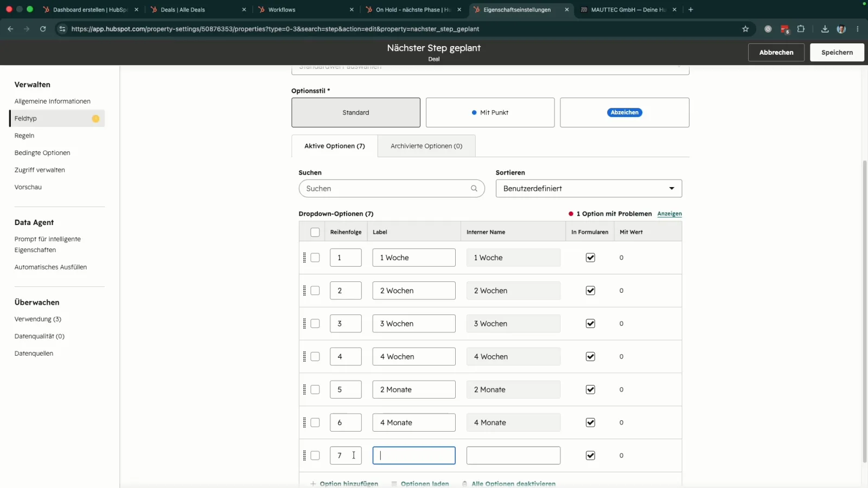Viewport: 868px width, 488px height.
Task: Select row checkbox for option 7
Action: click(315, 455)
